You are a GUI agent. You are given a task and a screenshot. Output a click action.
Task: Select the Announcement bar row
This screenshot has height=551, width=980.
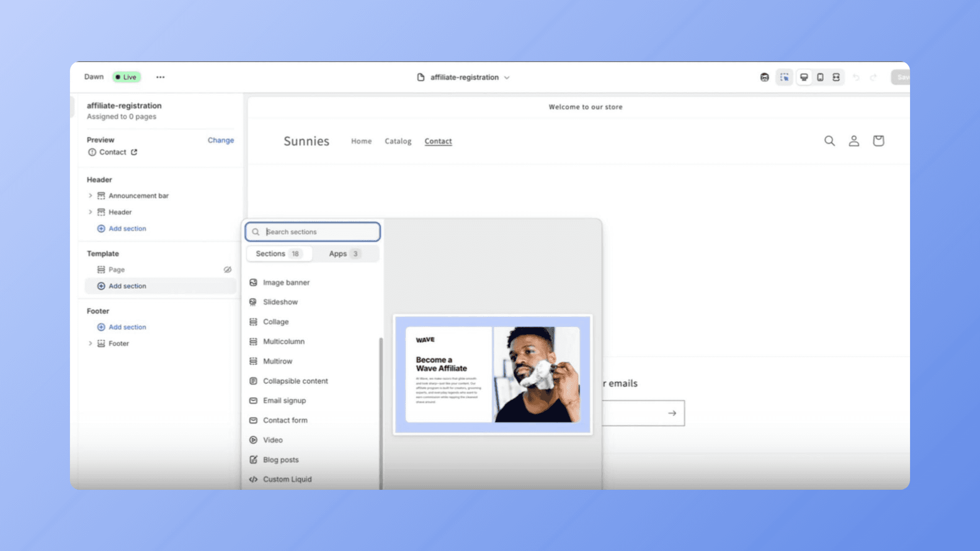(x=160, y=195)
